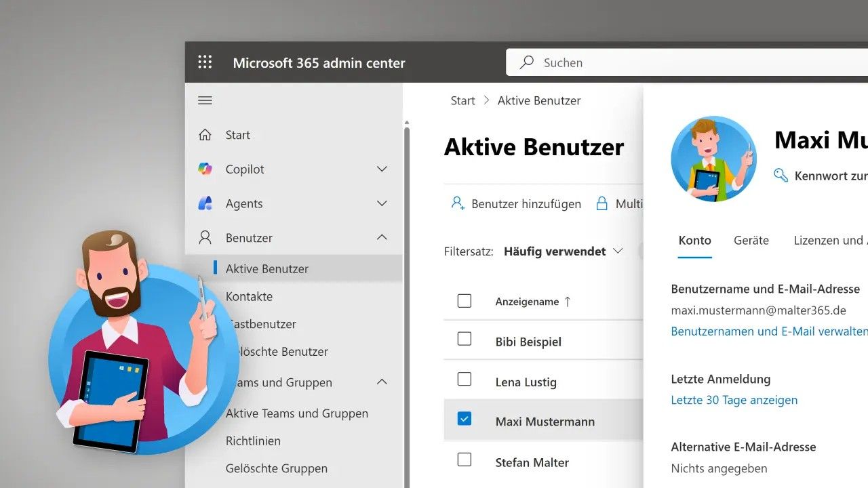Click the Suchen search field

click(678, 63)
